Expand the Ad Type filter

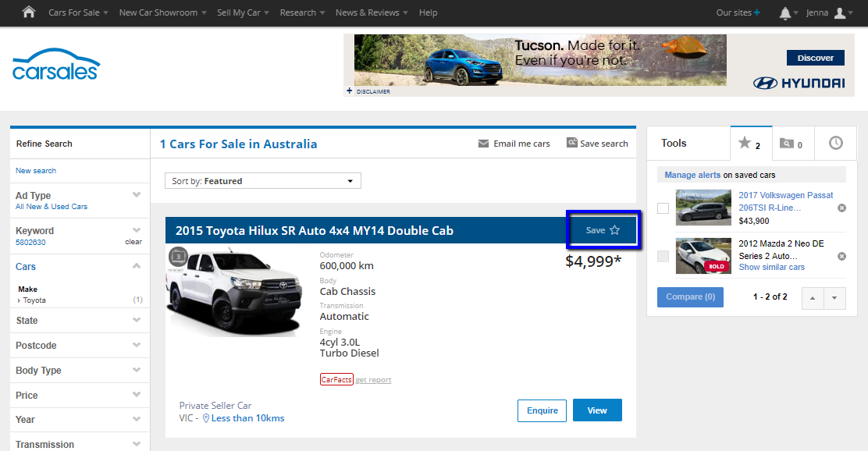[136, 195]
